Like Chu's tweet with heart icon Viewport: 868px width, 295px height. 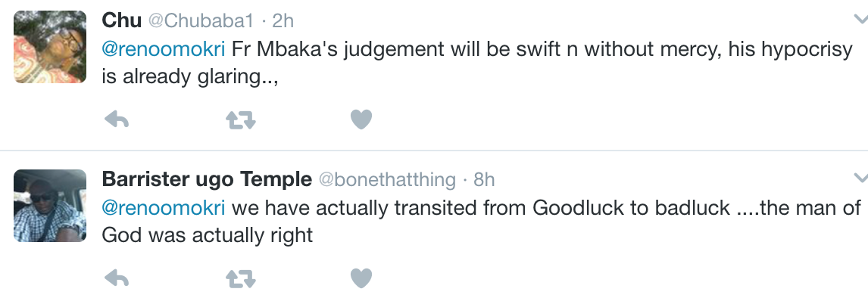[x=361, y=120]
